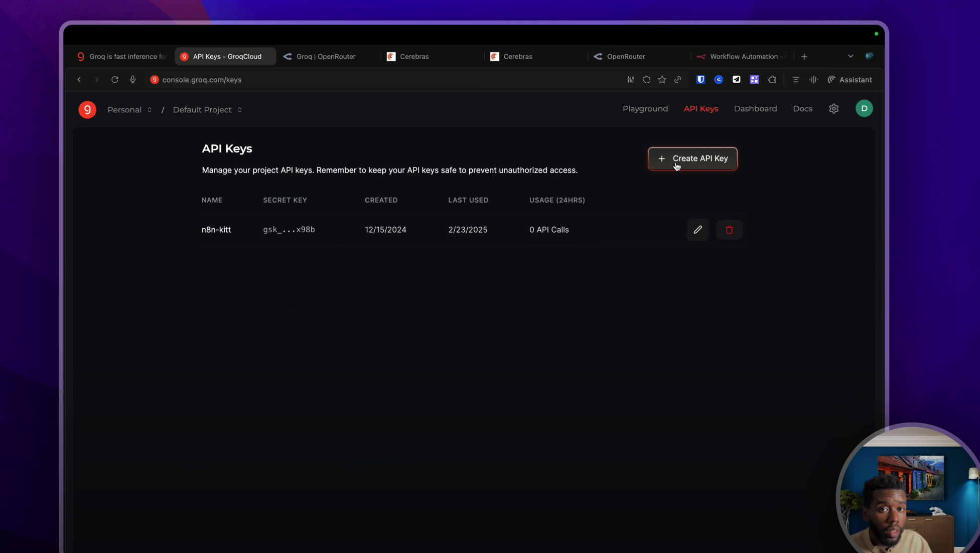Click the blue round extension icon
Viewport: 980px width, 553px height.
pyautogui.click(x=719, y=80)
